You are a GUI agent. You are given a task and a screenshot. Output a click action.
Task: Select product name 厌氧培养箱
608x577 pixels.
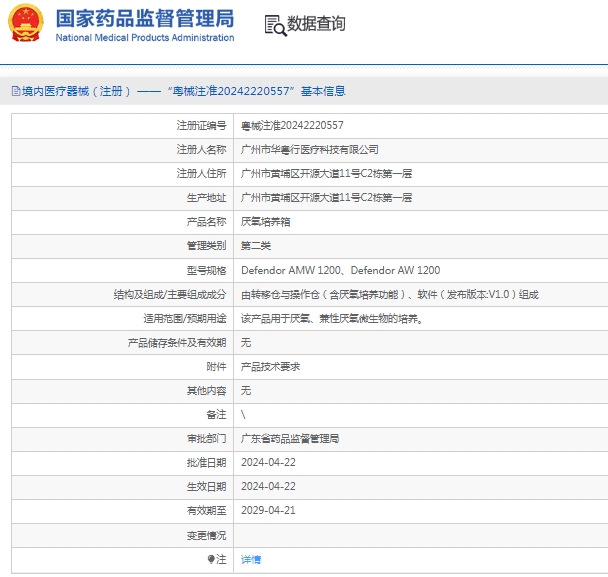coord(266,221)
